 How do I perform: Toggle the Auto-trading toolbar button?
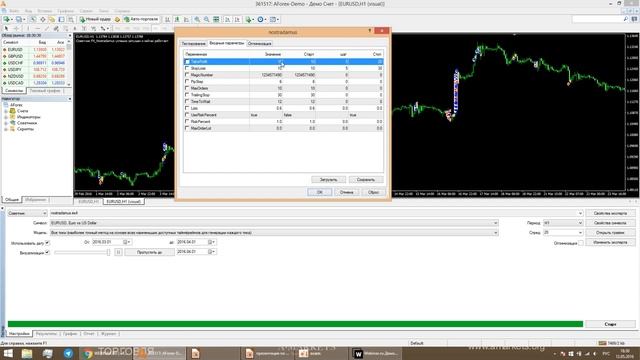(141, 19)
